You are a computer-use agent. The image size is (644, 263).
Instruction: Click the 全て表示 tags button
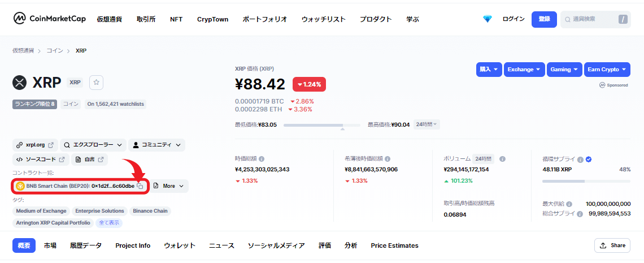pyautogui.click(x=109, y=223)
